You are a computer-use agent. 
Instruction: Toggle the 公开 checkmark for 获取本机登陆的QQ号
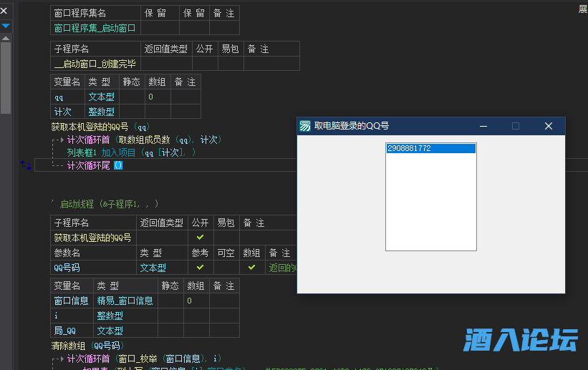(x=201, y=238)
